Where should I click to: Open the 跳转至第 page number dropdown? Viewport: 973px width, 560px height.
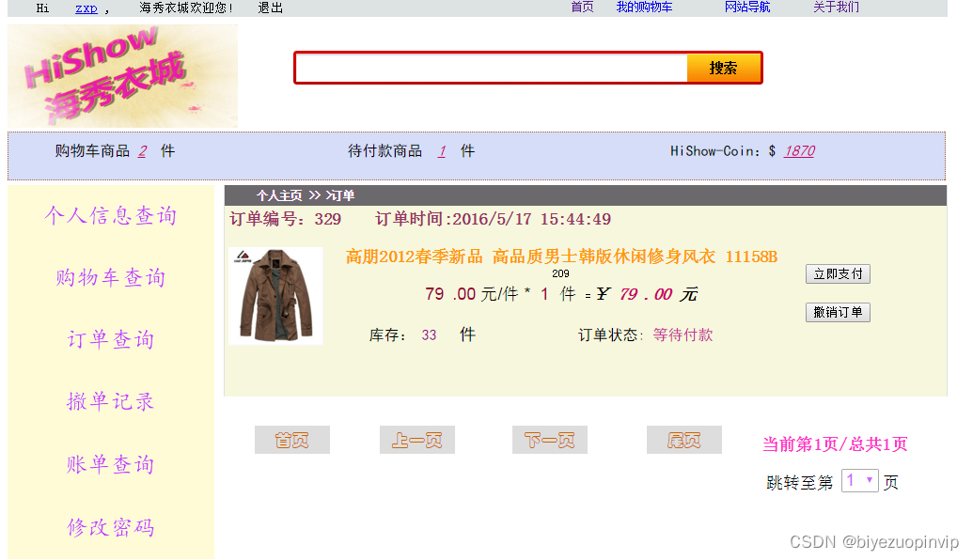pyautogui.click(x=859, y=481)
